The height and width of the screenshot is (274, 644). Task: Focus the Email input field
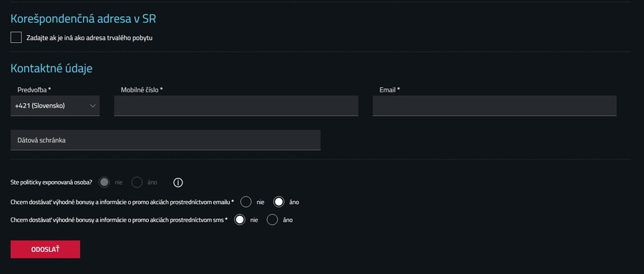point(494,106)
